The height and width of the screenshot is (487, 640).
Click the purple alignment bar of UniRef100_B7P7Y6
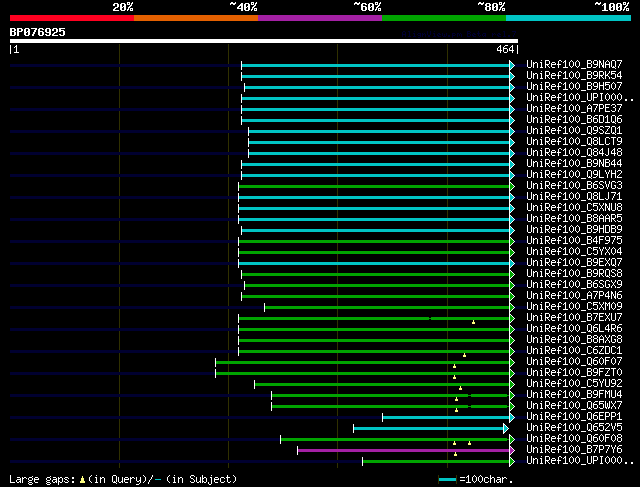[x=403, y=451]
